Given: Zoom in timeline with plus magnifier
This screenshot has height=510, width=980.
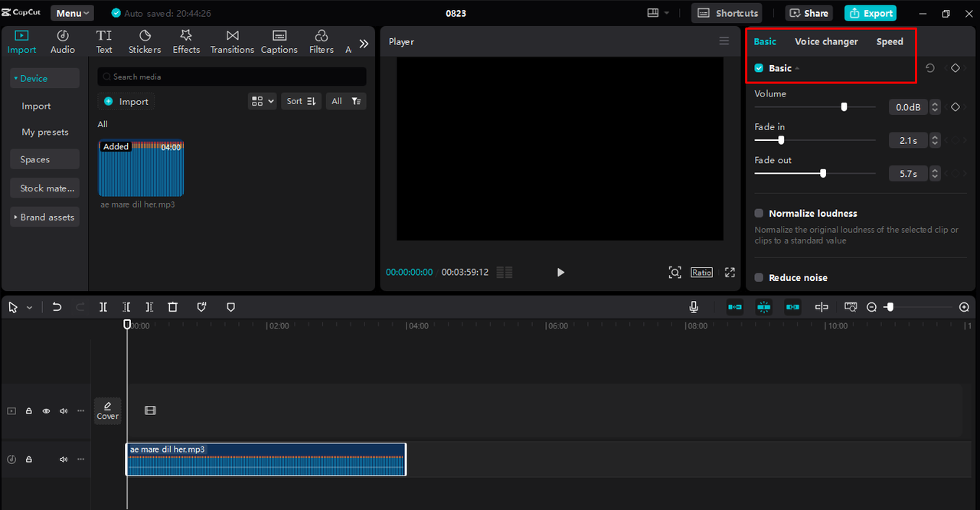Looking at the screenshot, I should [964, 307].
